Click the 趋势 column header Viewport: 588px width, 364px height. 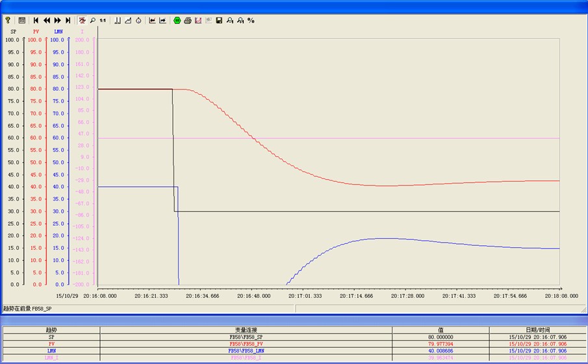[51, 330]
